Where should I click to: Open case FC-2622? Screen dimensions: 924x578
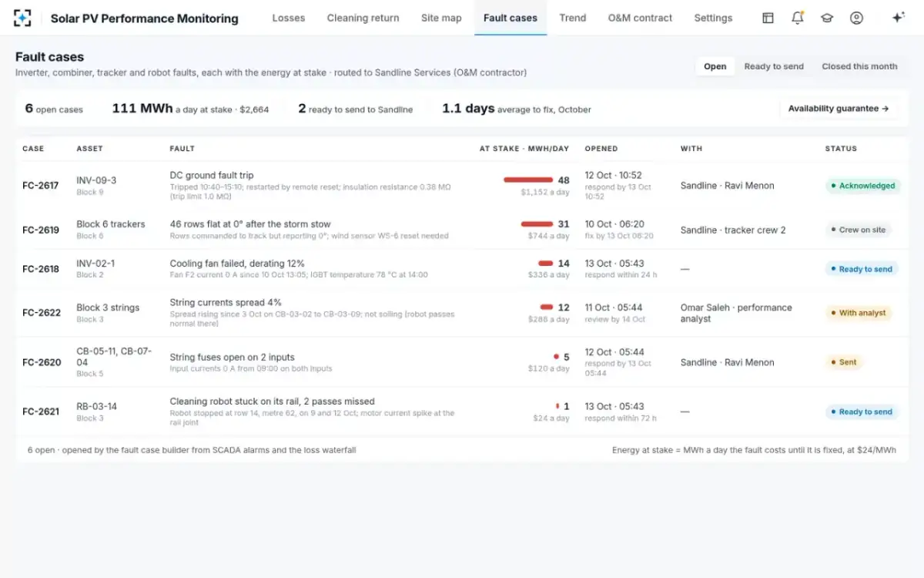pos(42,313)
